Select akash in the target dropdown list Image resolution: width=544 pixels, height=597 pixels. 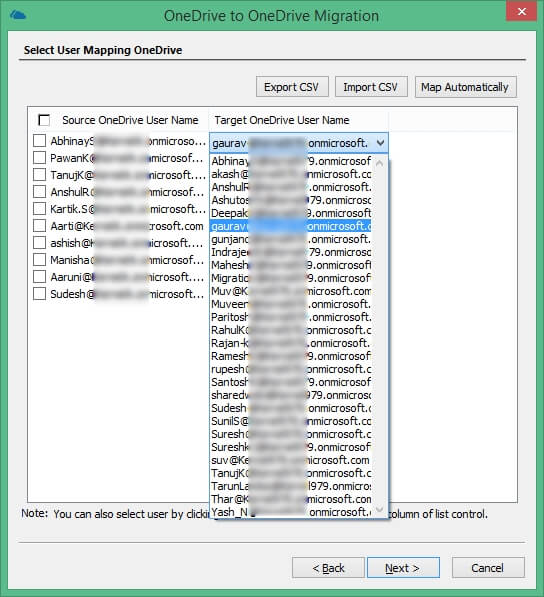[x=291, y=174]
